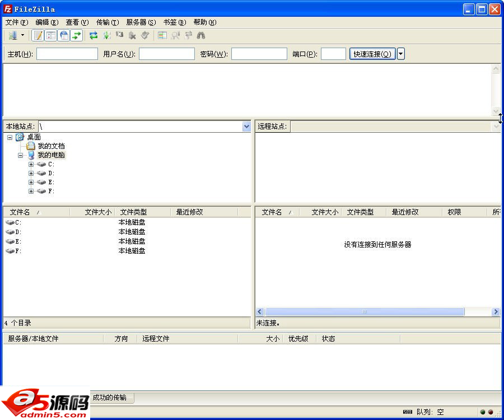Open the 传输(T) menu
This screenshot has height=420, width=504.
click(x=108, y=22)
